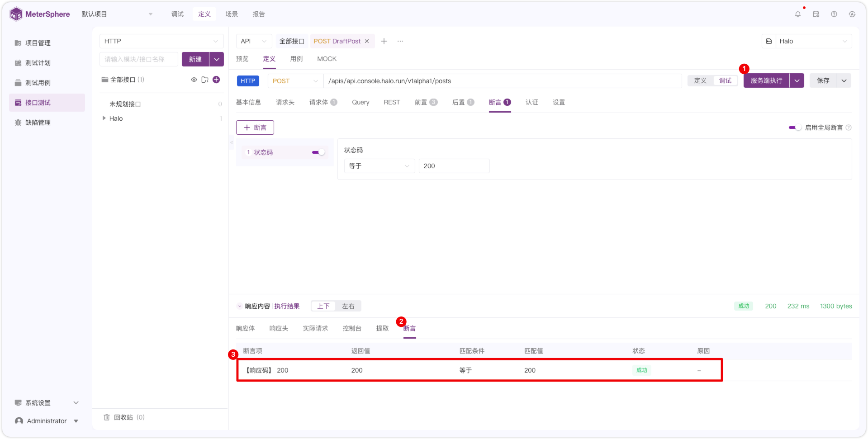Image resolution: width=868 pixels, height=439 pixels.
Task: Switch to the 响应头 result tab
Action: [x=279, y=328]
